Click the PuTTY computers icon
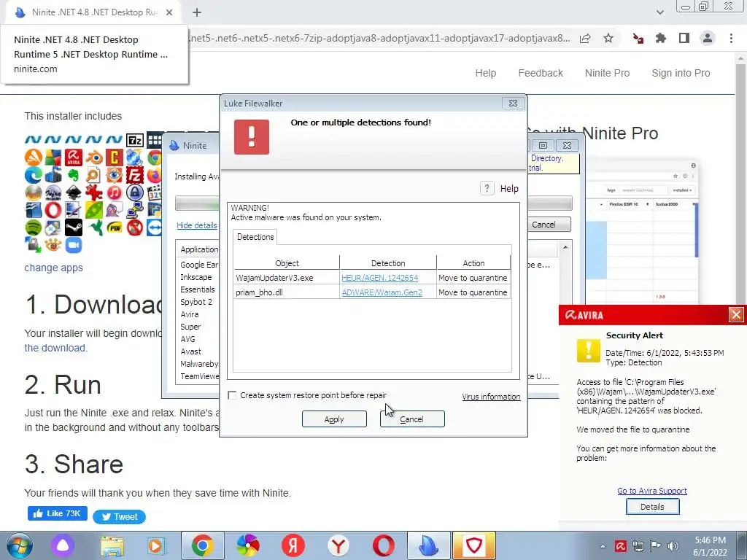 (x=135, y=210)
